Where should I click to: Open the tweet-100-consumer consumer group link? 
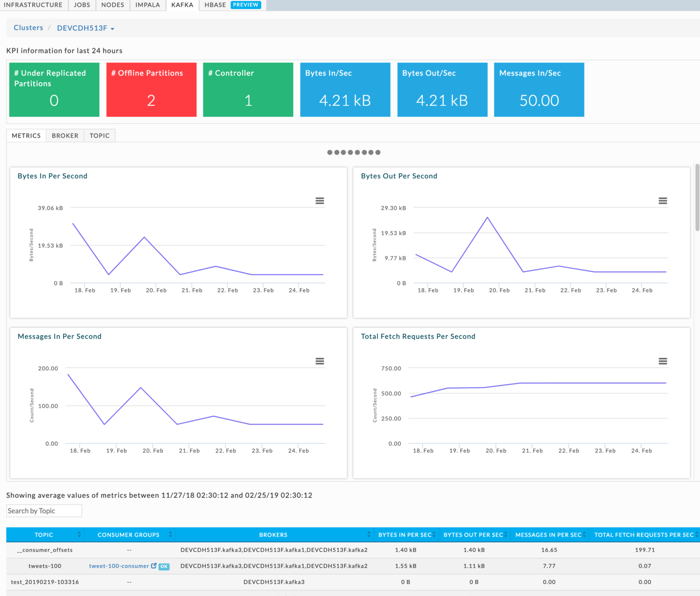point(118,566)
